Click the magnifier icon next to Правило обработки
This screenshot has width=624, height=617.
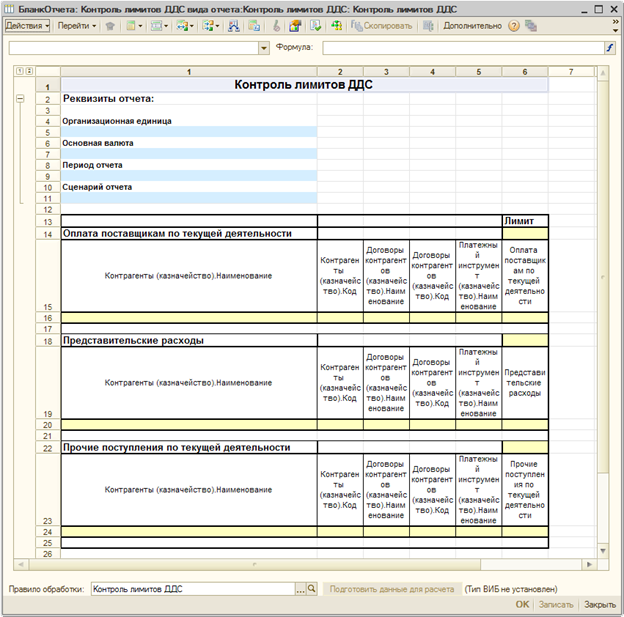pyautogui.click(x=311, y=590)
